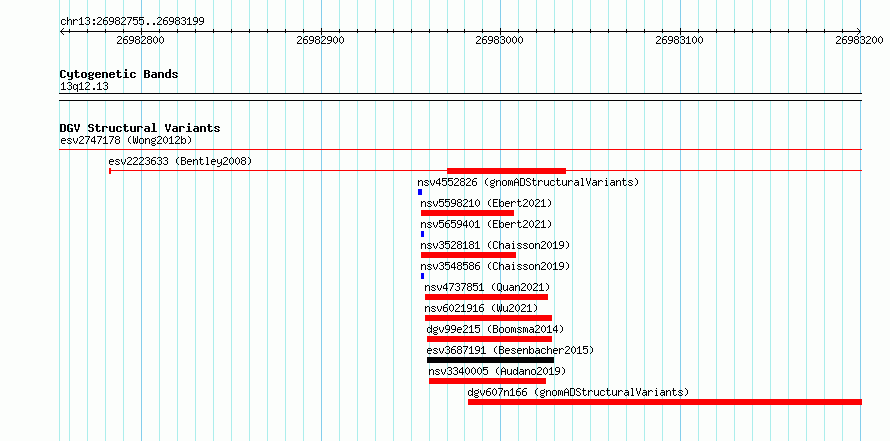This screenshot has height=441, width=890.
Task: Open nsv3548586 (Chaisson2019) label
Action: click(495, 266)
